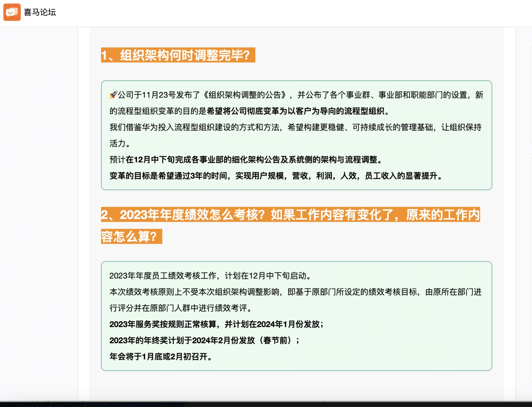This screenshot has width=532, height=407.
Task: Click the line 行评分并在原部门人群中进行绩效考评
Action: pos(181,308)
